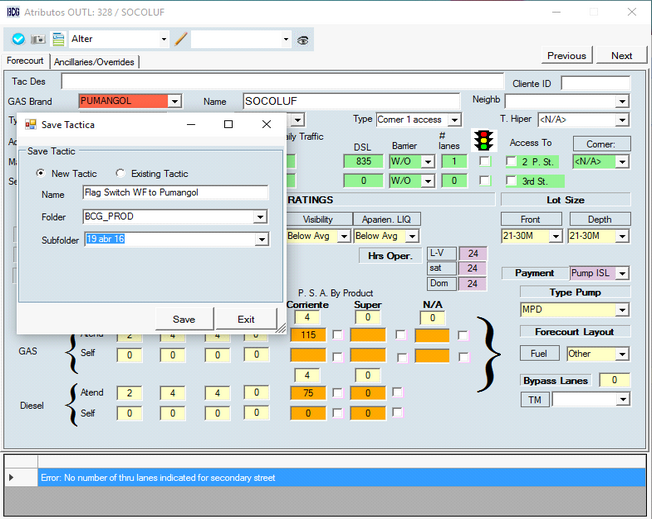The height and width of the screenshot is (519, 652).
Task: Open the Lot Size Front 21-30M dropdown
Action: pos(556,236)
